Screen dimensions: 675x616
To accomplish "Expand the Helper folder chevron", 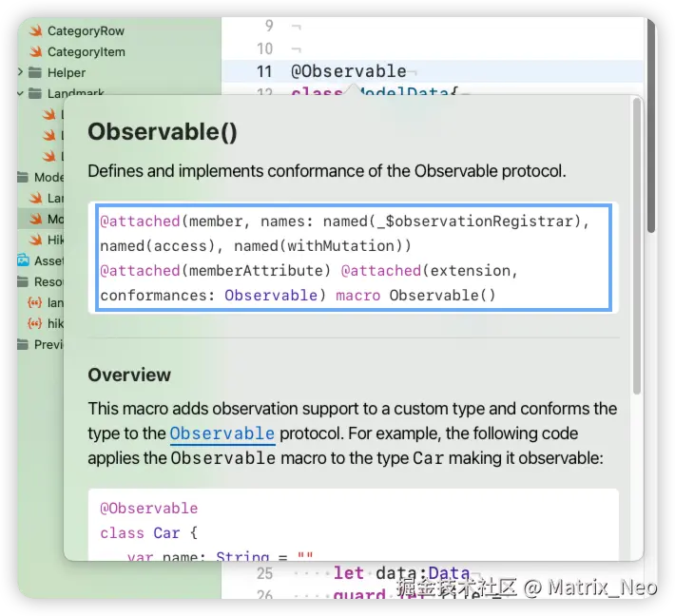I will coord(20,72).
